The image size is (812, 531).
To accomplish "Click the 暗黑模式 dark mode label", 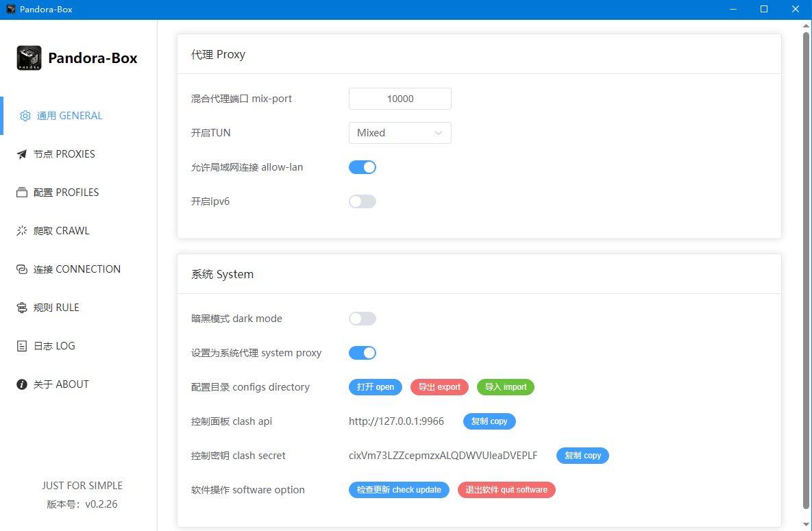I will [x=236, y=318].
